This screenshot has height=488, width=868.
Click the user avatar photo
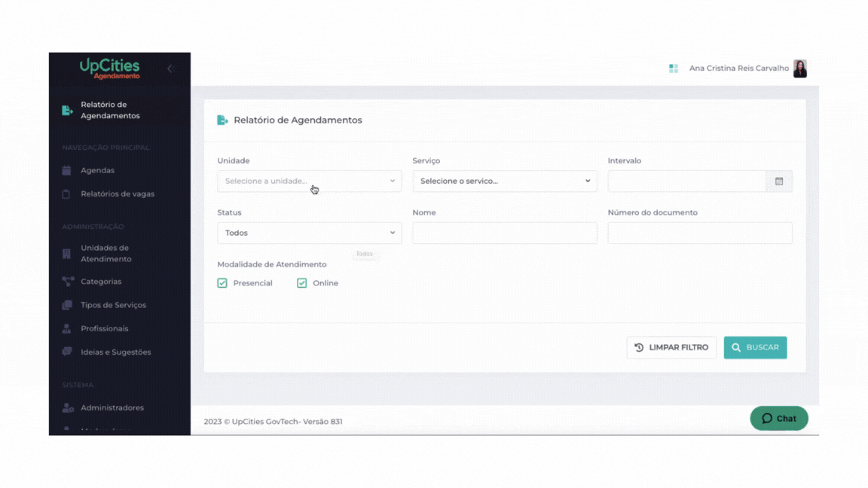point(800,69)
